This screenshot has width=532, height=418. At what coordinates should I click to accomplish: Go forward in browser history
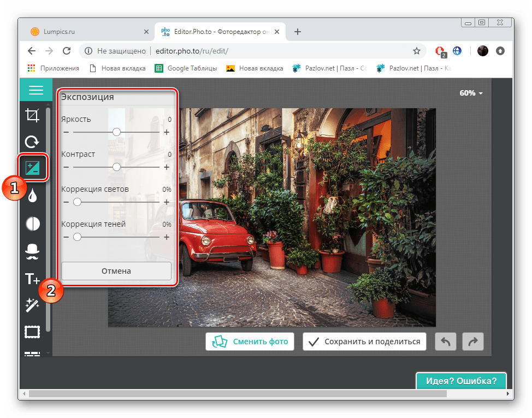[x=49, y=51]
